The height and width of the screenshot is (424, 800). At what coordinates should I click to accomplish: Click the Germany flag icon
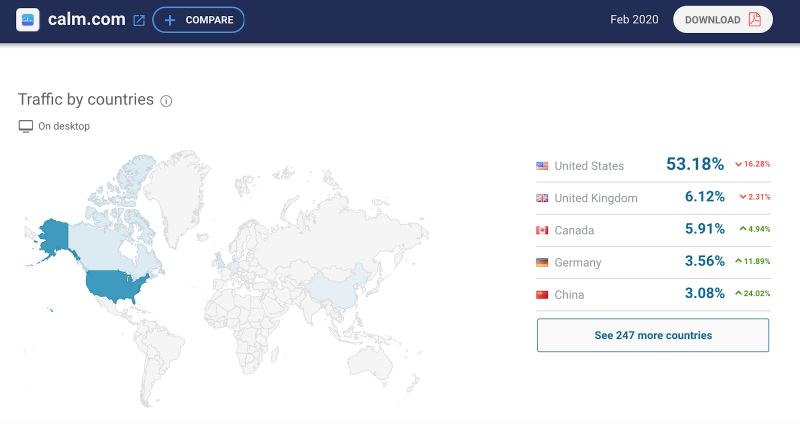click(542, 262)
